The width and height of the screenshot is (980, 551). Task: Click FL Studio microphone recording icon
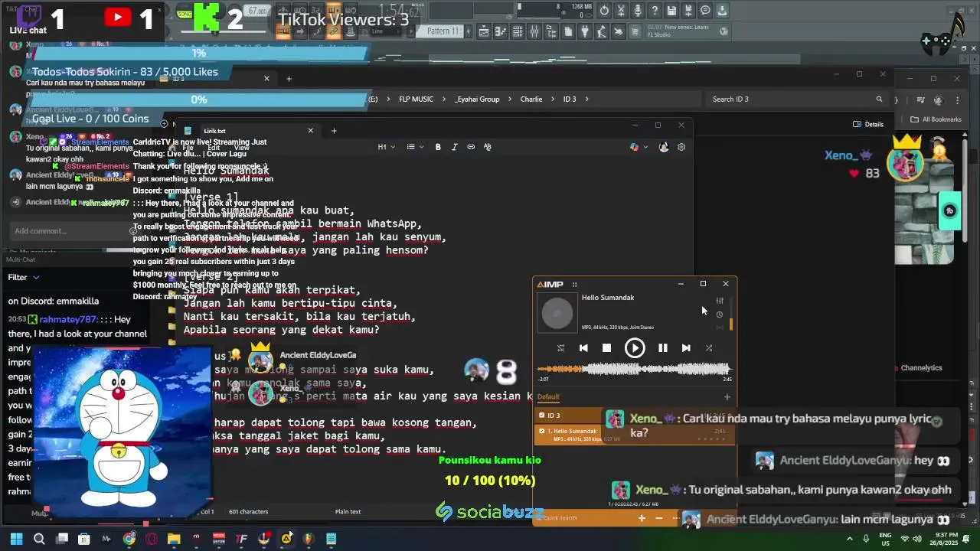[x=638, y=11]
